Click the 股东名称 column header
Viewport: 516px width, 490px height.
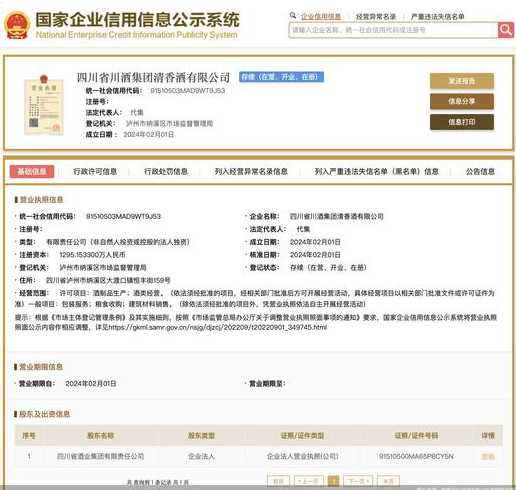click(100, 436)
